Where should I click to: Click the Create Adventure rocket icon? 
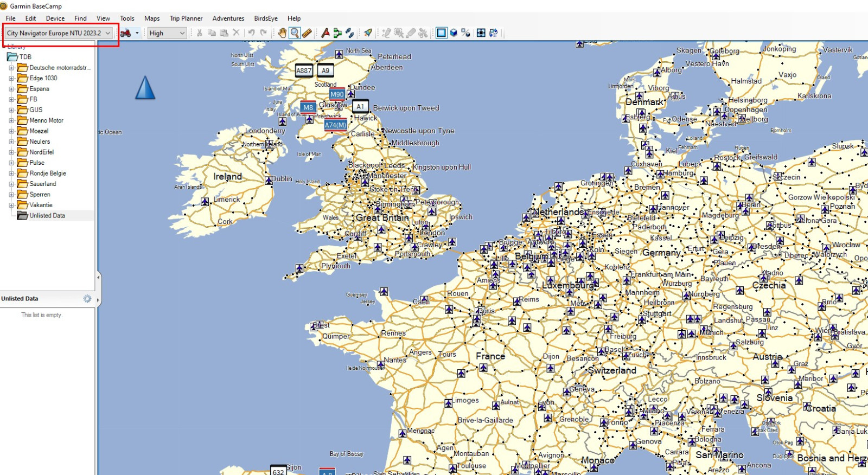pos(368,33)
